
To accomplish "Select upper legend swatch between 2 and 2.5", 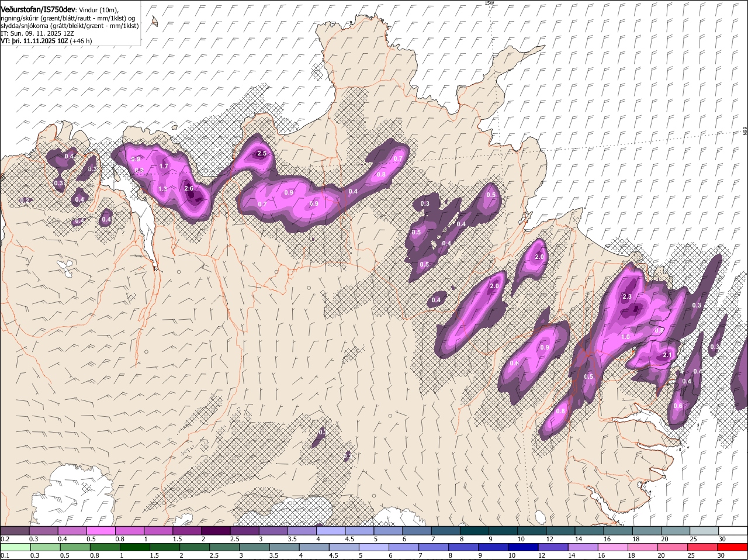I will tap(216, 531).
